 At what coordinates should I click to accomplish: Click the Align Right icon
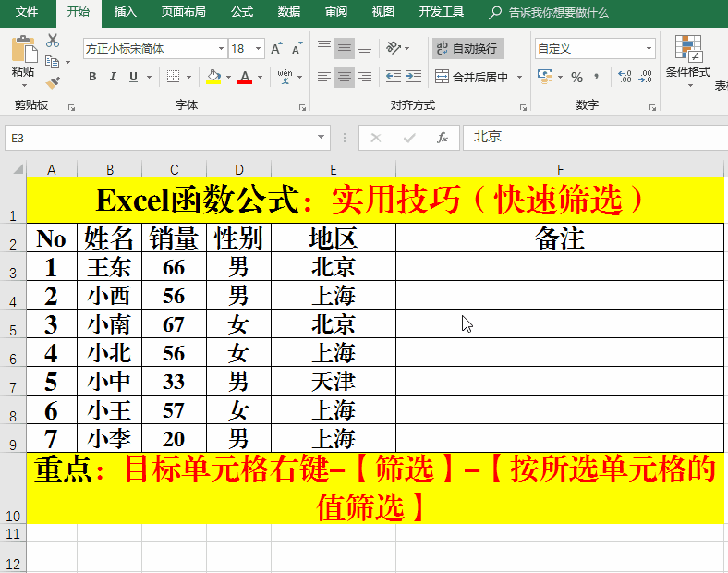click(365, 78)
